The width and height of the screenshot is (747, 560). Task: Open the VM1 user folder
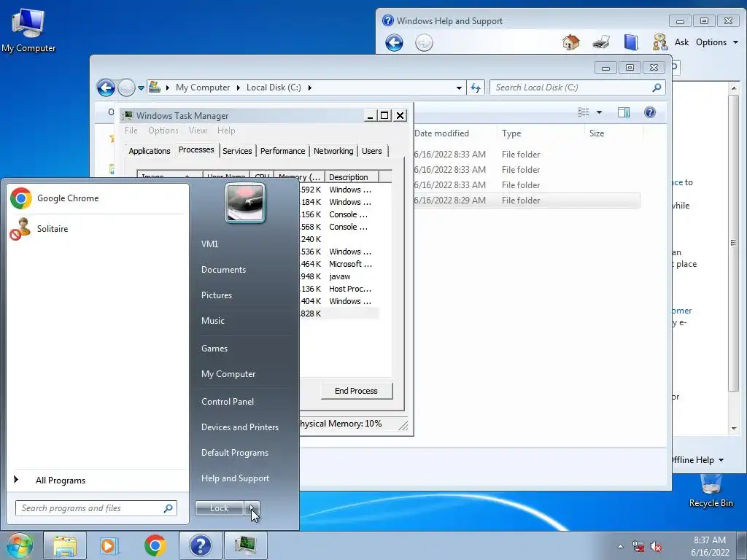click(x=209, y=244)
